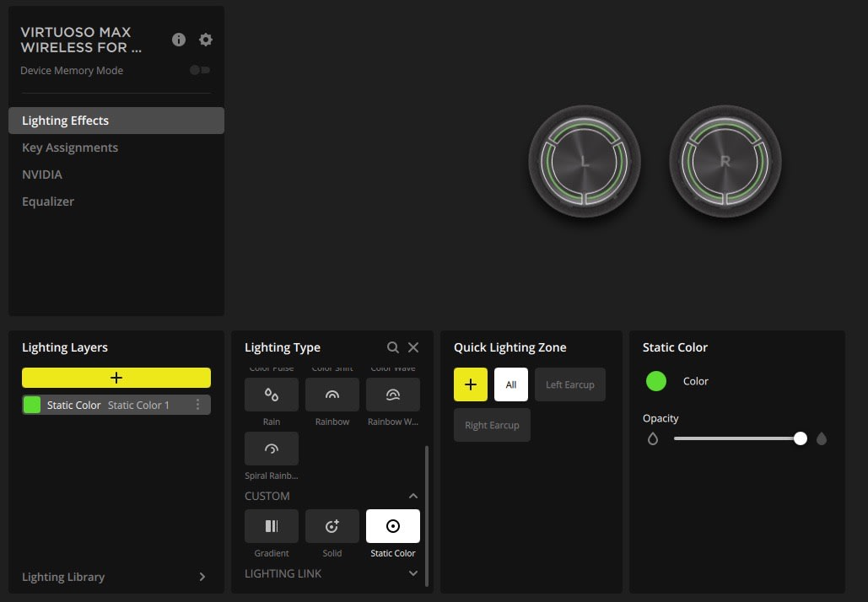868x602 pixels.
Task: Select the Rainbow lighting effect
Action: click(x=332, y=395)
